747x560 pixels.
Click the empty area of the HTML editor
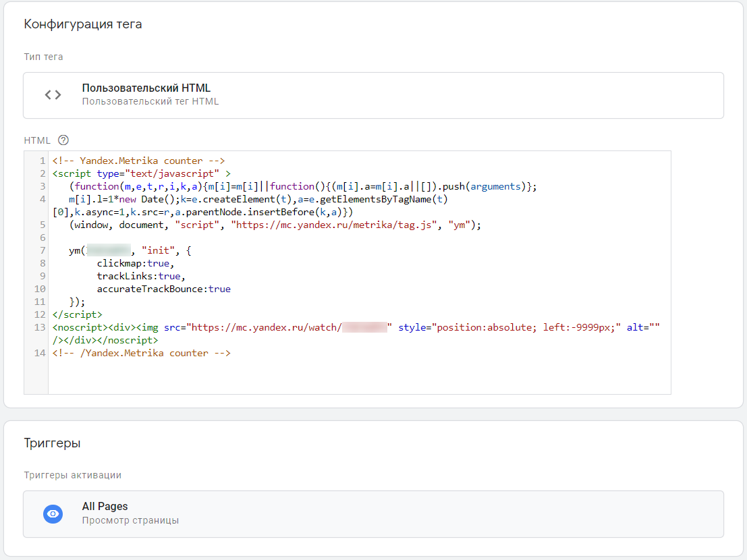(359, 376)
